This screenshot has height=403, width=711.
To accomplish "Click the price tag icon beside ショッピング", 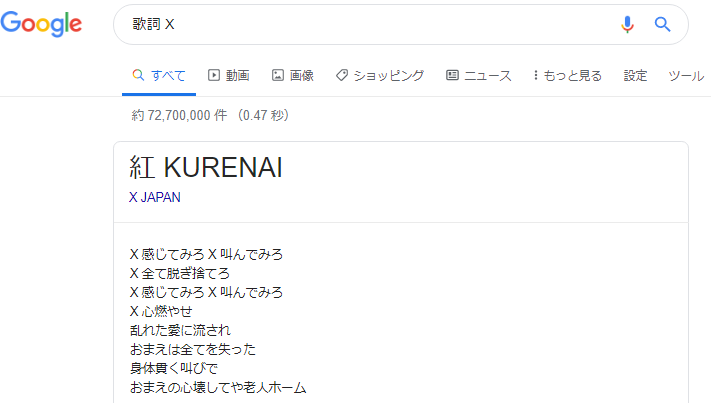I will click(342, 75).
